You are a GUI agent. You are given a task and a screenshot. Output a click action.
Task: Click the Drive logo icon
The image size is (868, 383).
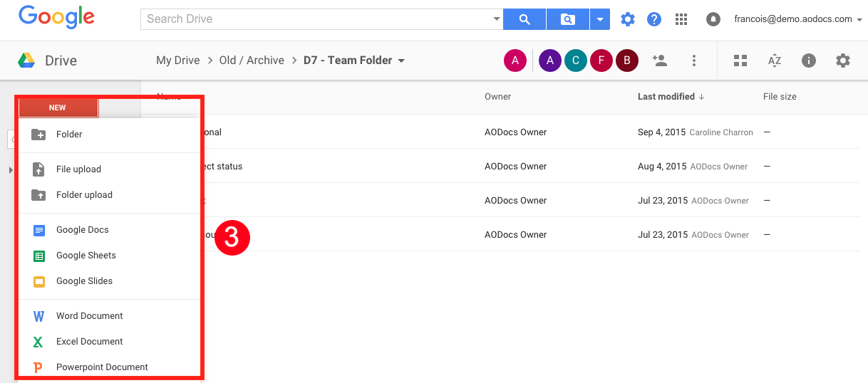pos(27,61)
